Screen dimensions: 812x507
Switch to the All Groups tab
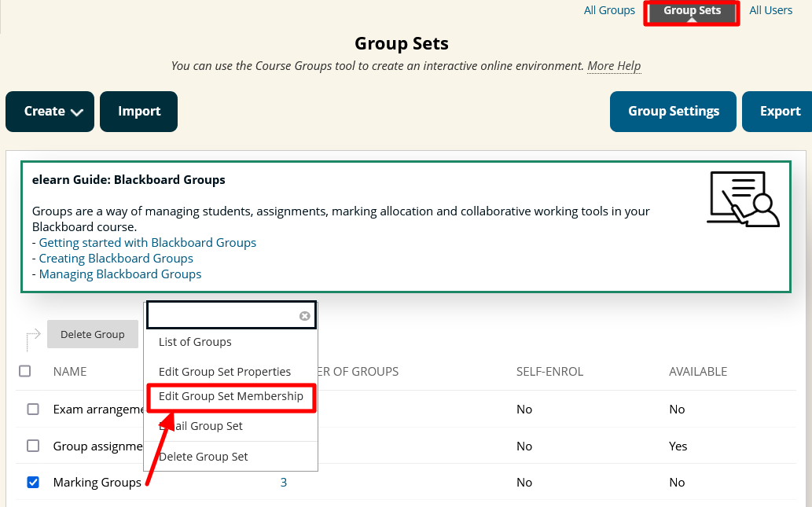point(609,9)
